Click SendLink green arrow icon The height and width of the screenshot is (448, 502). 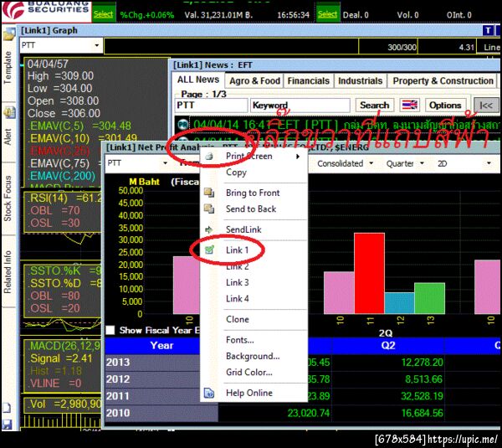[208, 229]
